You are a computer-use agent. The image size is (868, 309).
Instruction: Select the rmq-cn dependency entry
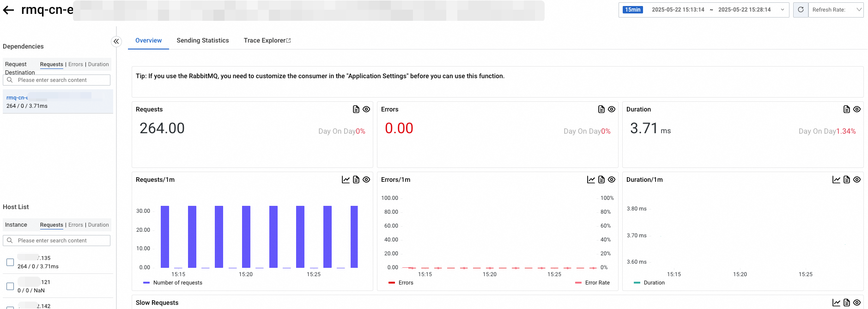58,102
